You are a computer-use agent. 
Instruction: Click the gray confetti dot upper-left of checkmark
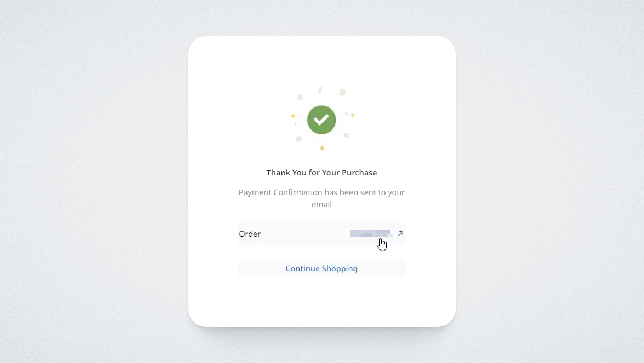pos(300,97)
